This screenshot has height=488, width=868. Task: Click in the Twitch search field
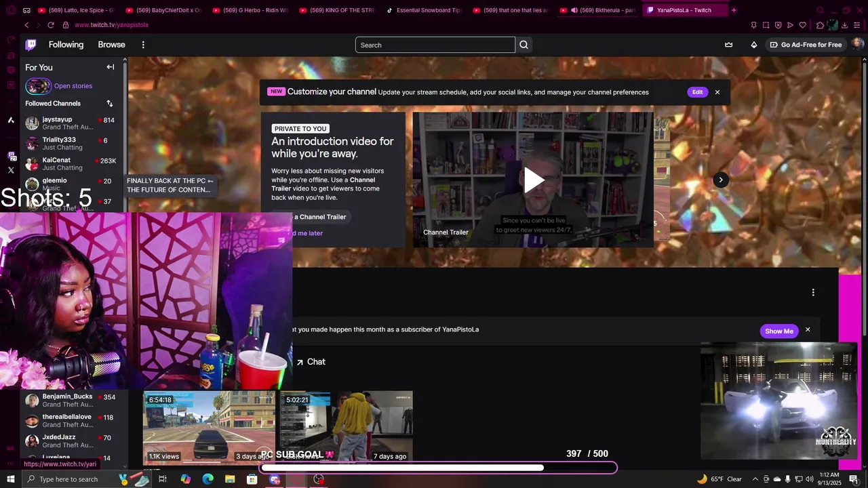coord(435,45)
